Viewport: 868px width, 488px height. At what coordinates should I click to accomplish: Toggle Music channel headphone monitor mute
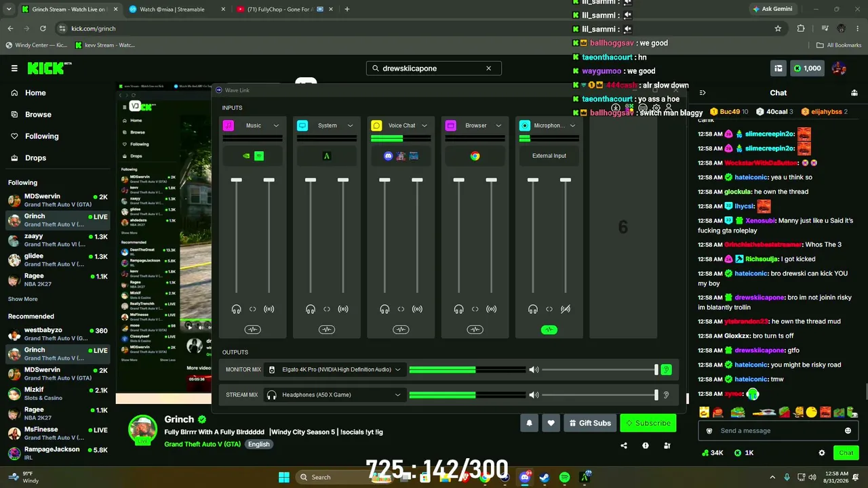(236, 309)
